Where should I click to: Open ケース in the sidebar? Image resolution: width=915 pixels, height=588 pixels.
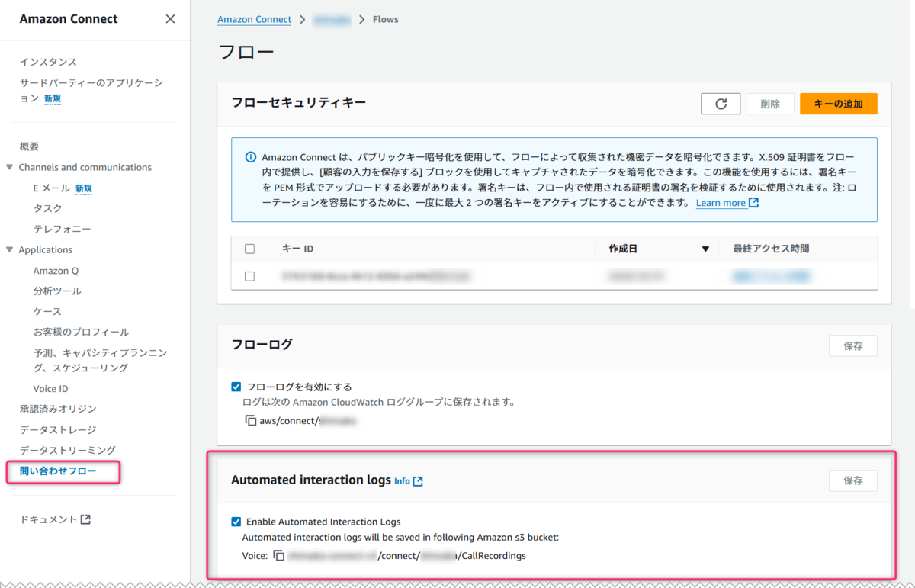pyautogui.click(x=47, y=311)
